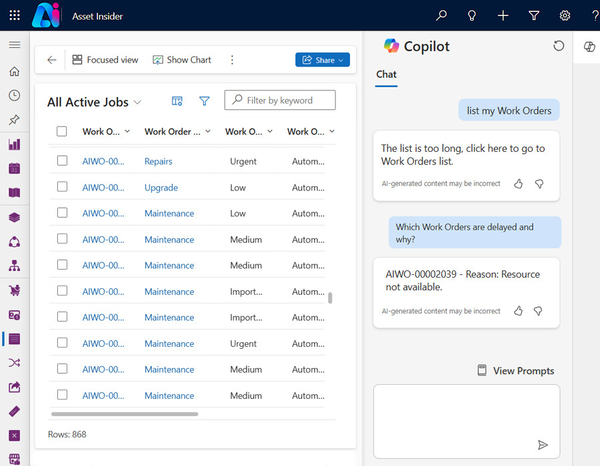600x466 pixels.
Task: Open the Upgrade work order type link
Action: click(x=161, y=187)
